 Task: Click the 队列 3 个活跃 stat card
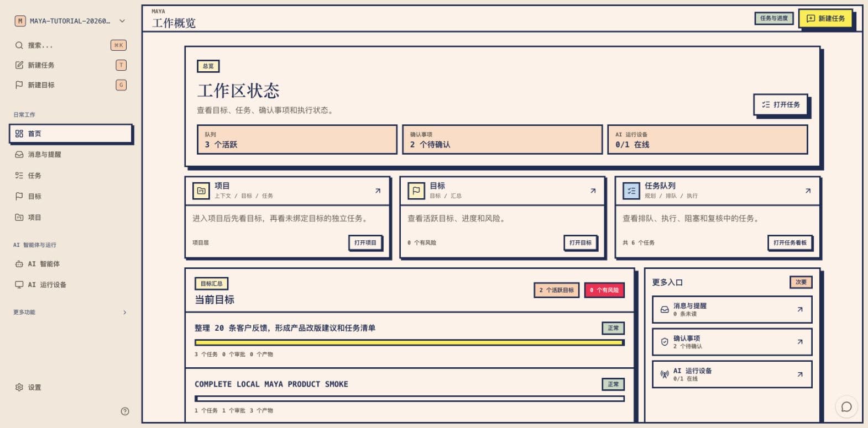pos(297,139)
